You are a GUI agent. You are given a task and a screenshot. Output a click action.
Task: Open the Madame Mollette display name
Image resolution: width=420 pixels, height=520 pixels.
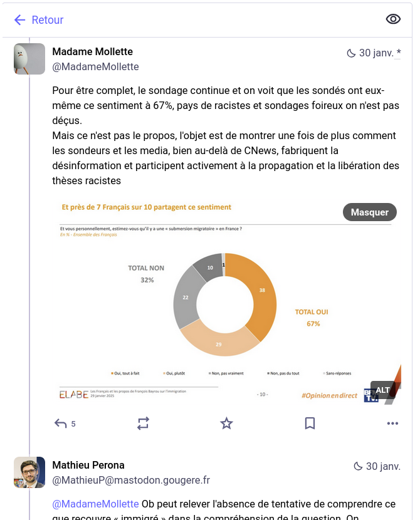(92, 51)
